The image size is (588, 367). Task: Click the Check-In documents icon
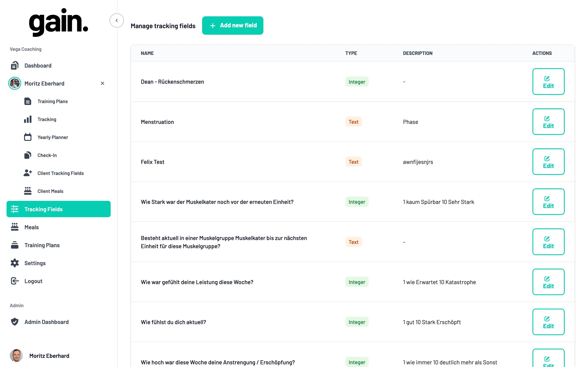point(28,155)
